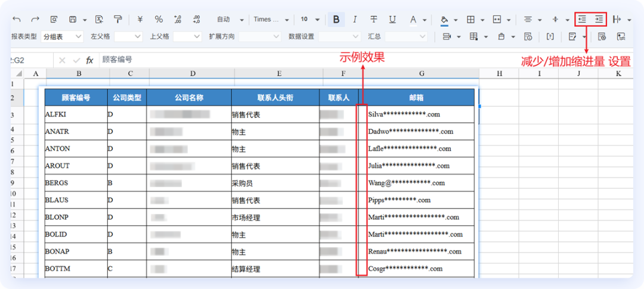Click the bracketed question mark icon
The width and height of the screenshot is (644, 289).
click(551, 36)
